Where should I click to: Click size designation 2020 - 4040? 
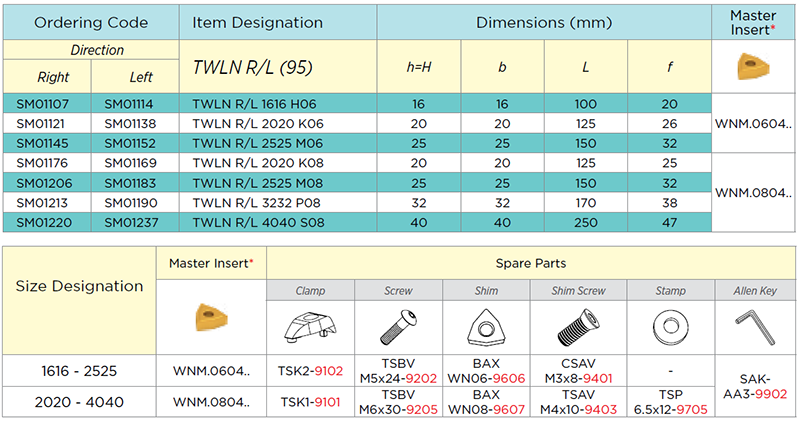click(79, 402)
